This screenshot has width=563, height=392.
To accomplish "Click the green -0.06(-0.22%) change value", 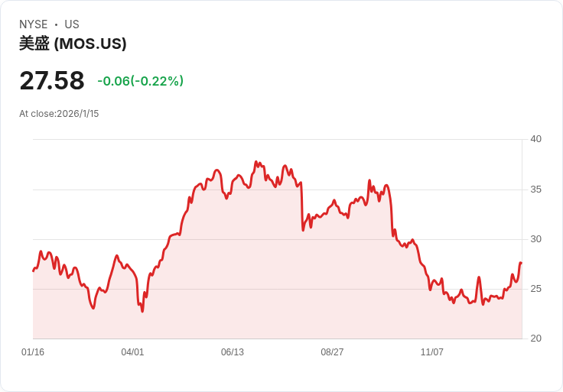I will point(140,81).
